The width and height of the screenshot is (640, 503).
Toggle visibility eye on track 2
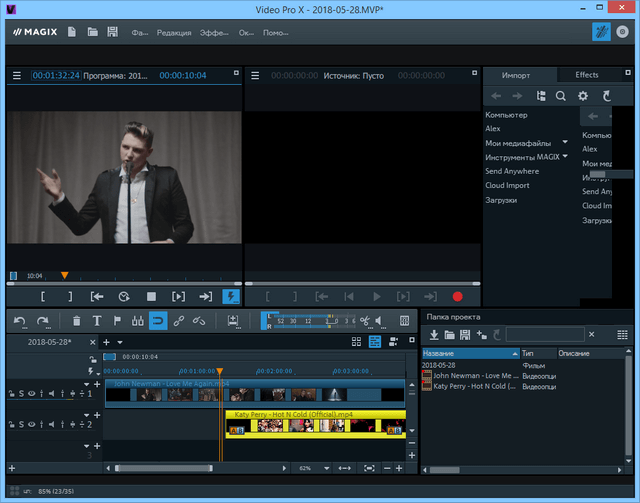31,424
